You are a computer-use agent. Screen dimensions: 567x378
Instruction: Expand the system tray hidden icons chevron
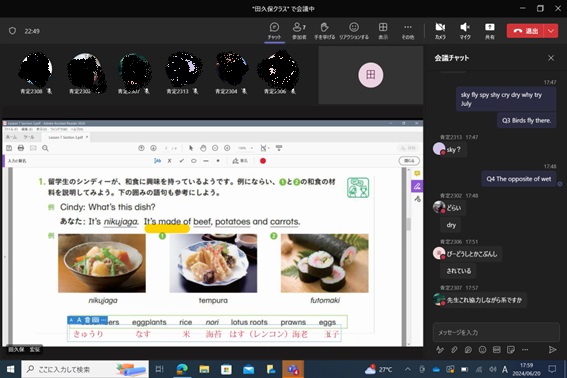[x=408, y=369]
